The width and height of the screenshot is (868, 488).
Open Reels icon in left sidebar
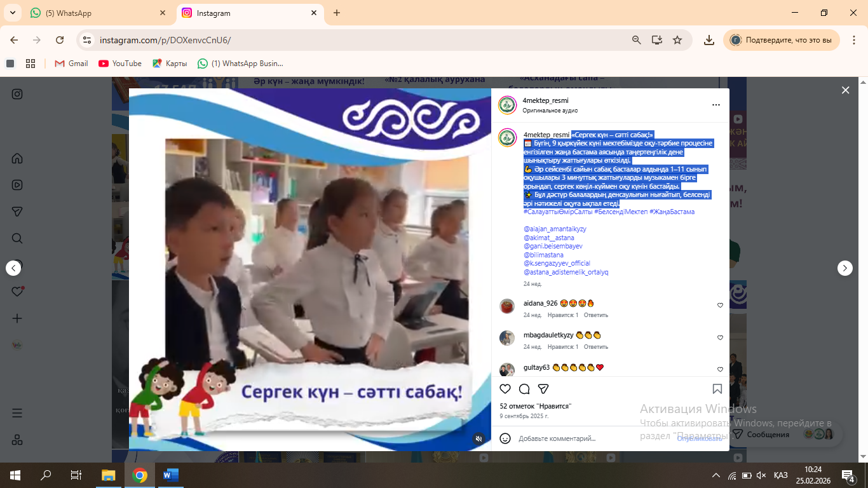(17, 185)
